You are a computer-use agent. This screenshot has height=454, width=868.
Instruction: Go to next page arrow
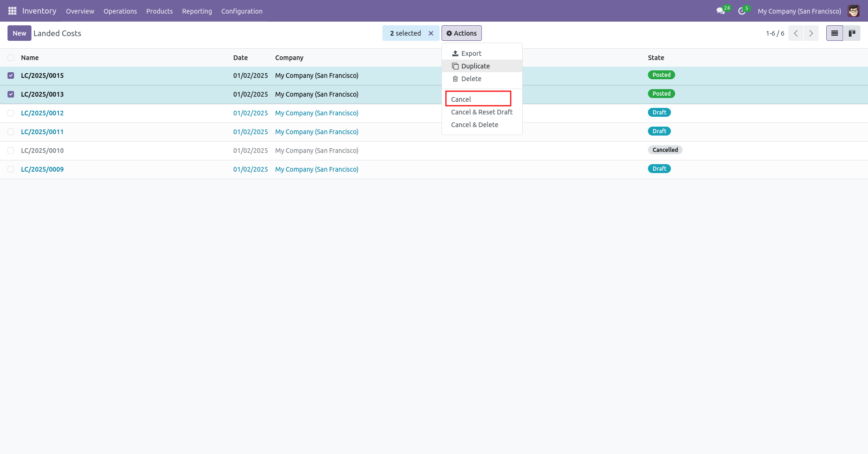click(811, 33)
